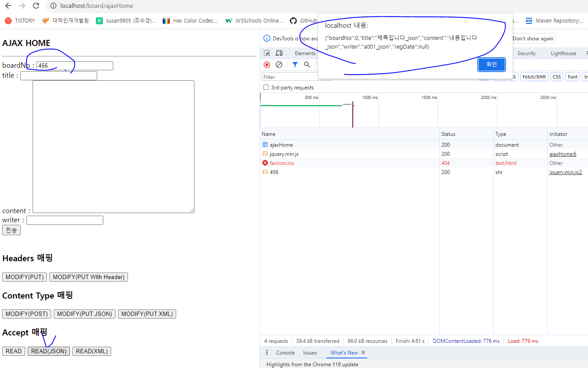Image resolution: width=588 pixels, height=368 pixels.
Task: Switch to the Security tab
Action: 526,53
